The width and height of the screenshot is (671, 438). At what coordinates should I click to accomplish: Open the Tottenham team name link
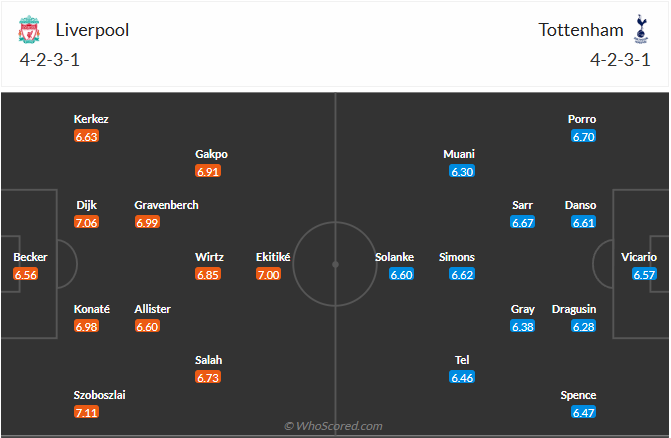(580, 30)
